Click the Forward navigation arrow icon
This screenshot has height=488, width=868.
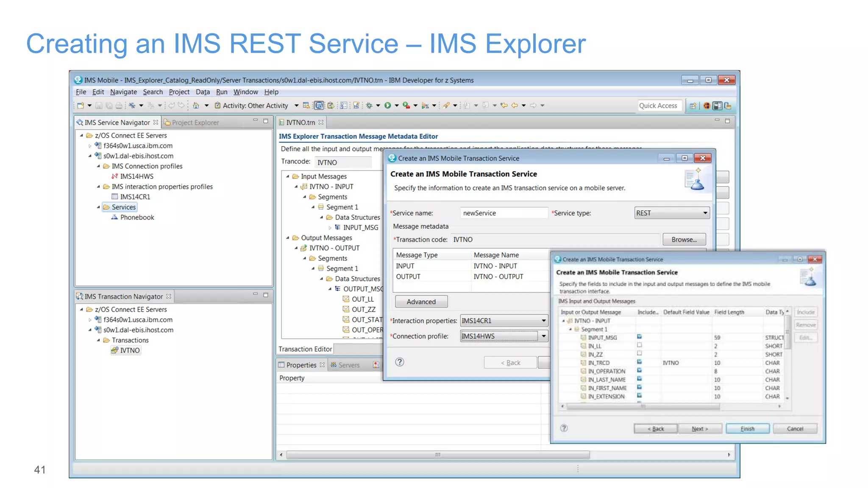(533, 105)
